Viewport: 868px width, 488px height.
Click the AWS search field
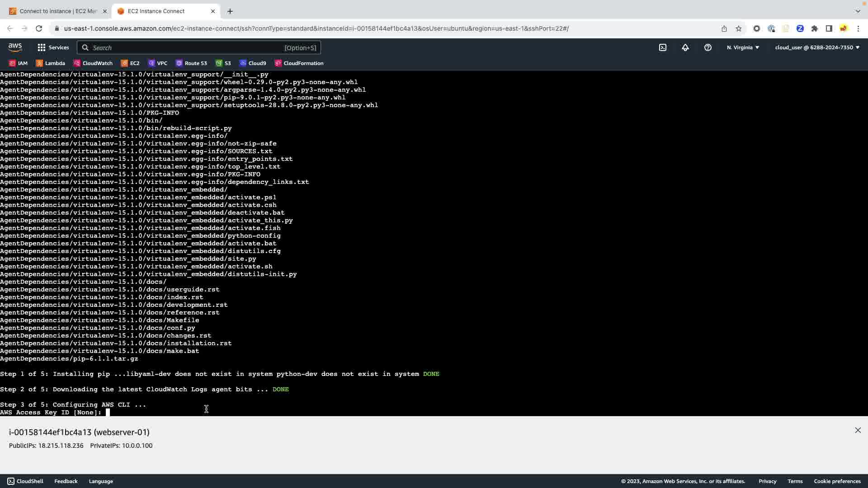point(185,47)
